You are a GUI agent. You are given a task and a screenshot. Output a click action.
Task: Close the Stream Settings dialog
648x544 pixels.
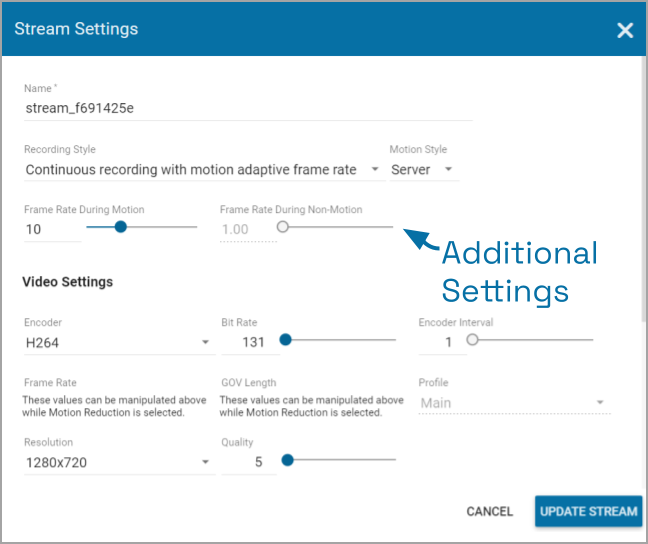point(625,30)
